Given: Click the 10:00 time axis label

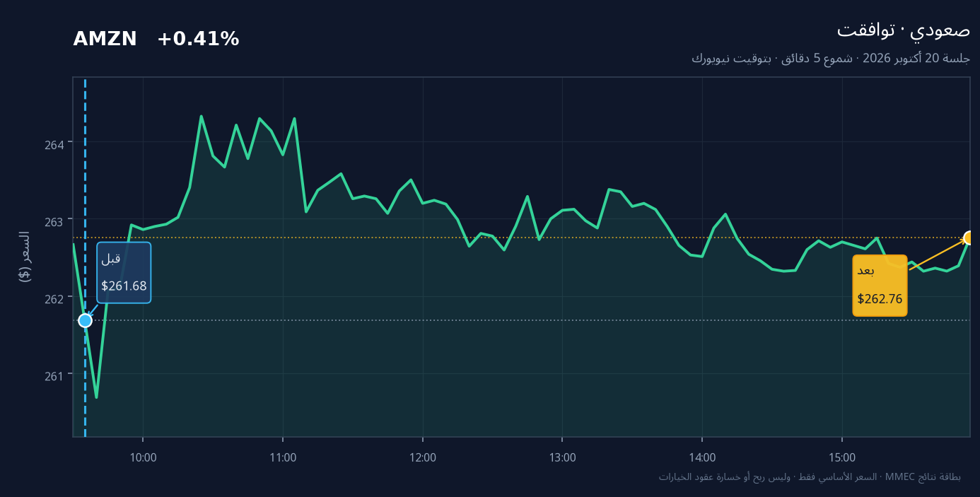Looking at the screenshot, I should tap(143, 457).
